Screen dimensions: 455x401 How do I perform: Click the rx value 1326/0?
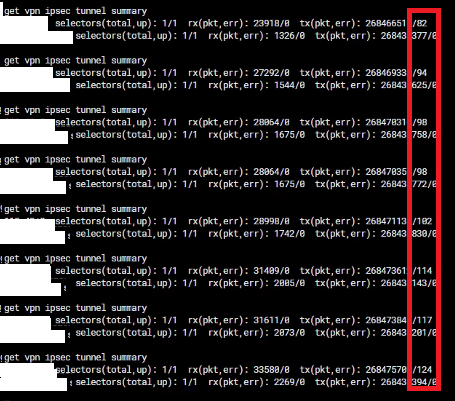pos(289,36)
